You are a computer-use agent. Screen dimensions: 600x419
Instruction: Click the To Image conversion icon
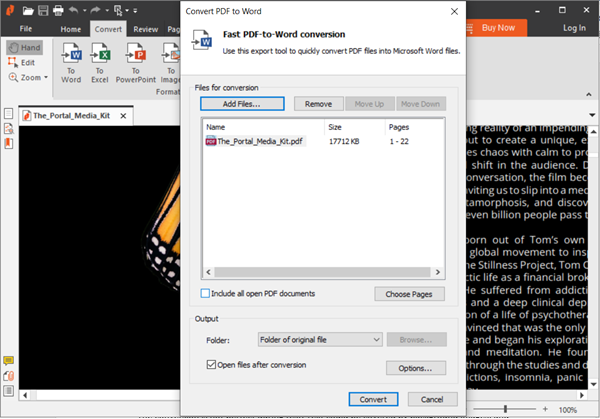pyautogui.click(x=170, y=63)
